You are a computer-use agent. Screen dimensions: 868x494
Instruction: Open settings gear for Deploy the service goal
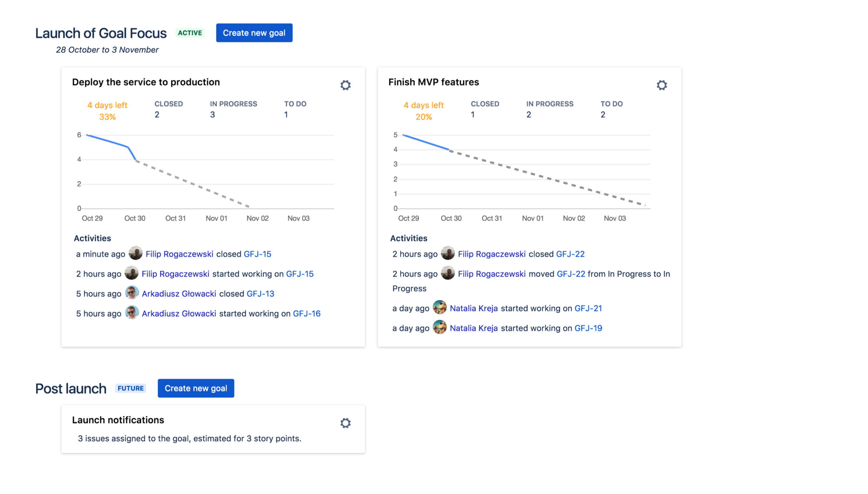coord(345,85)
